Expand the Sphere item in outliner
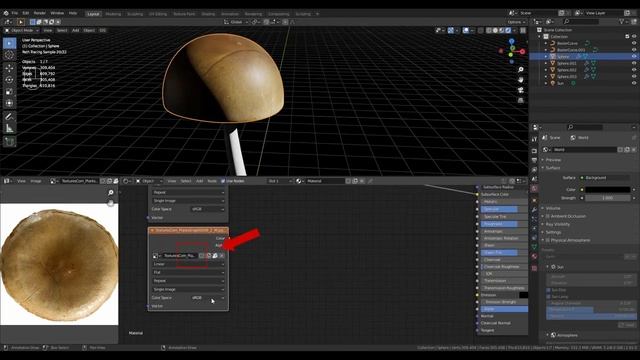This screenshot has width=640, height=360. click(546, 56)
